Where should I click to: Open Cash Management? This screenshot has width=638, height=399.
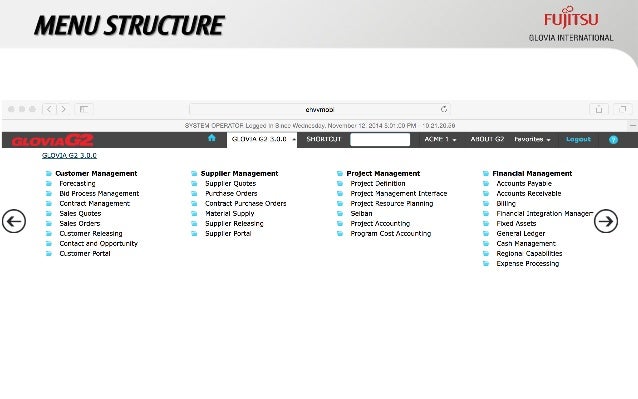click(x=526, y=243)
